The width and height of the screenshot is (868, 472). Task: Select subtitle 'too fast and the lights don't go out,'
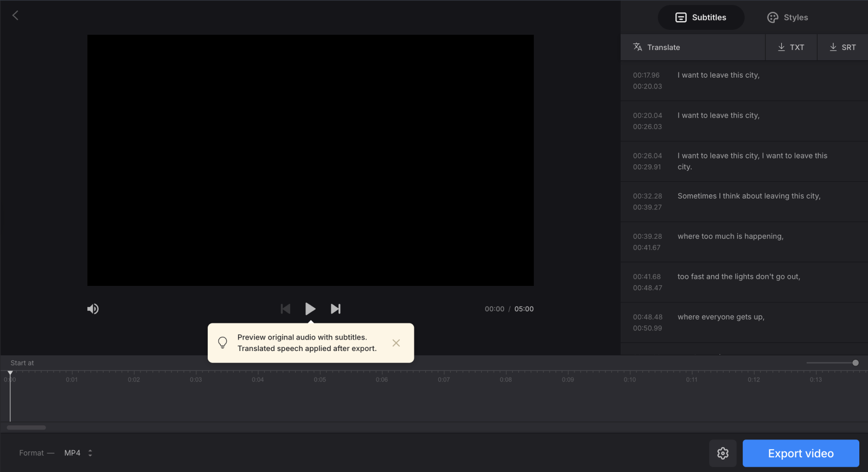click(x=739, y=277)
